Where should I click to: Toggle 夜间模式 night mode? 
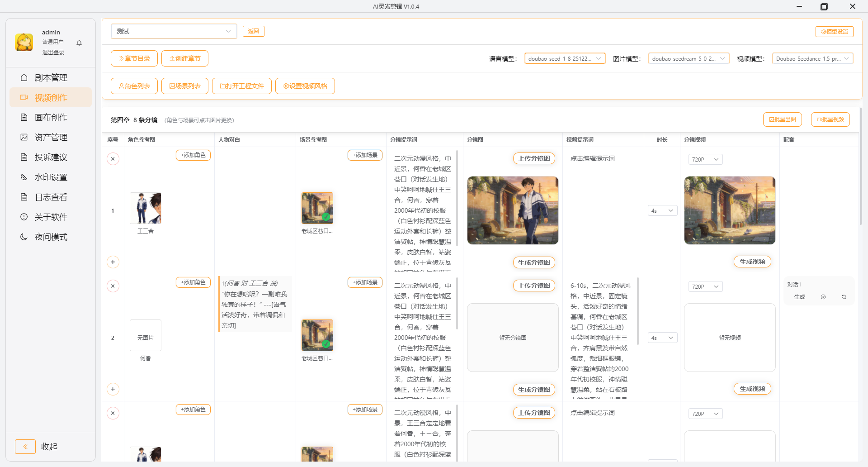pyautogui.click(x=51, y=237)
